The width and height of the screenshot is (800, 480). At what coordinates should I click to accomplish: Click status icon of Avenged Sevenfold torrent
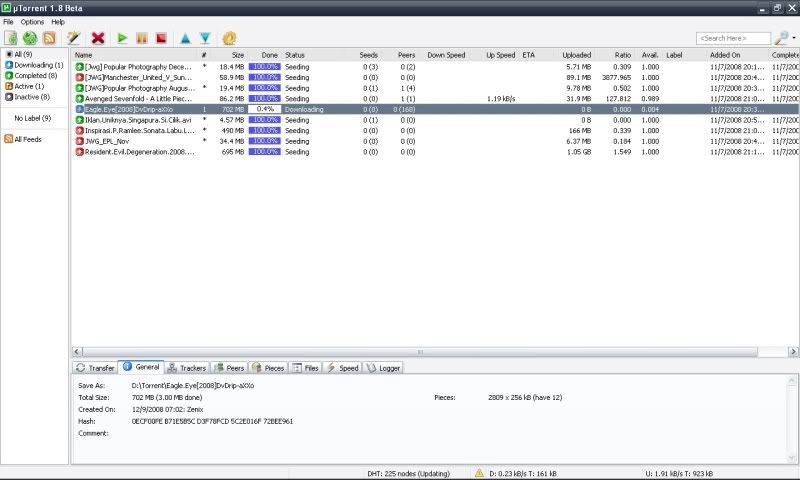tap(80, 98)
